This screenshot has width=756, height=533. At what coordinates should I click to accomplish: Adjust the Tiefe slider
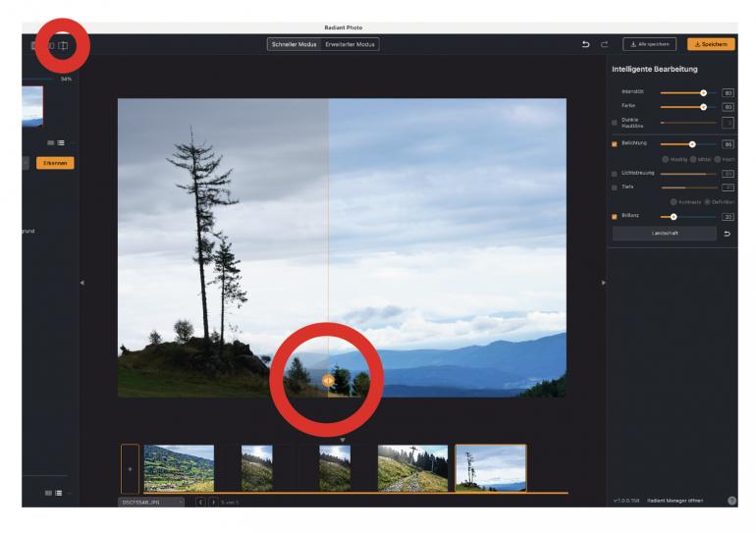pos(688,187)
